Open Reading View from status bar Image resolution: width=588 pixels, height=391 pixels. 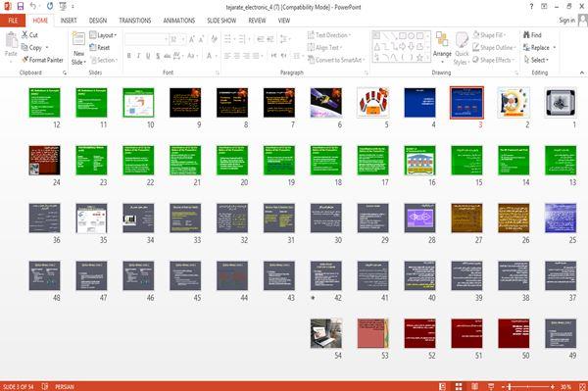click(x=474, y=386)
